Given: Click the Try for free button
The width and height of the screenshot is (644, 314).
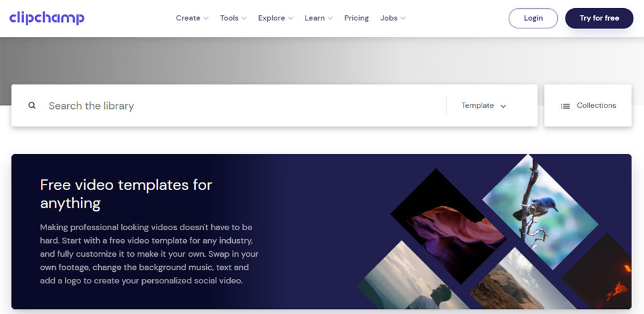Looking at the screenshot, I should [599, 18].
